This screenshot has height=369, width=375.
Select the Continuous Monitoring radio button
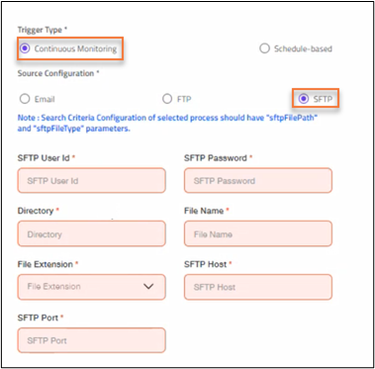[25, 49]
